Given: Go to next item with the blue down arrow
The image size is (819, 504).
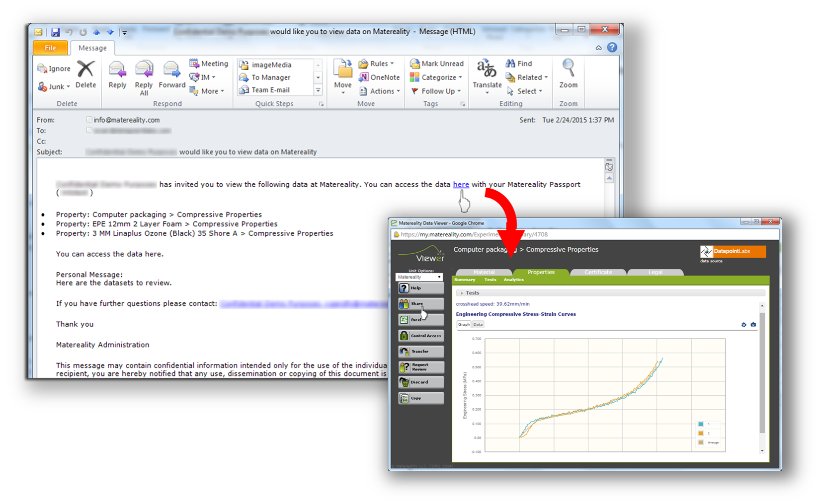Looking at the screenshot, I should coord(110,32).
